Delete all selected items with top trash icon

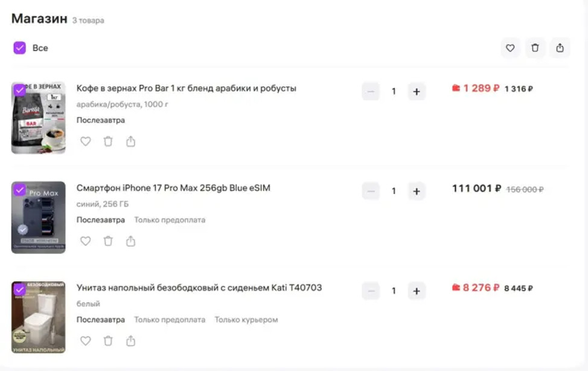[x=535, y=48]
